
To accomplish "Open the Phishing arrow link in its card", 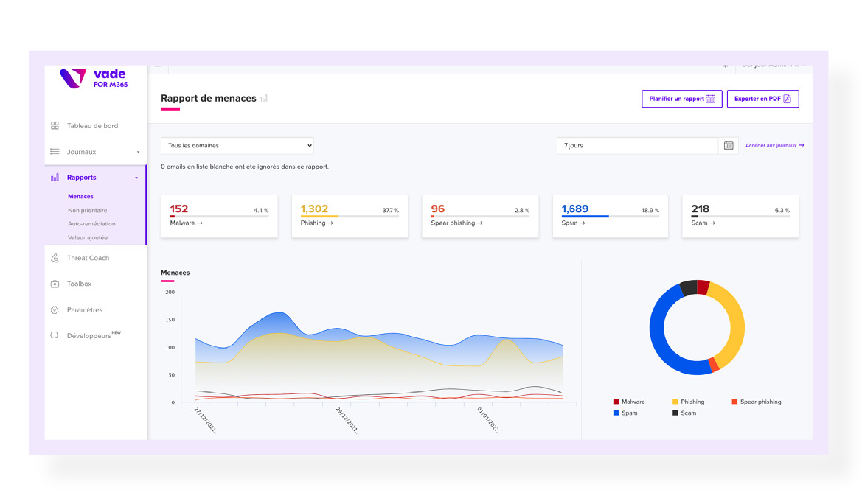I will (316, 223).
